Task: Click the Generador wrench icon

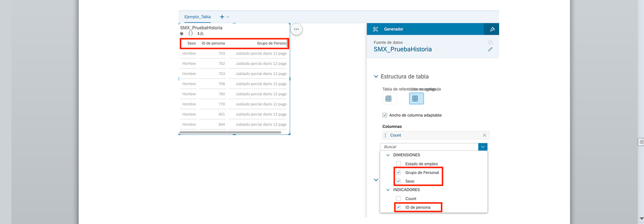Action: [x=375, y=29]
